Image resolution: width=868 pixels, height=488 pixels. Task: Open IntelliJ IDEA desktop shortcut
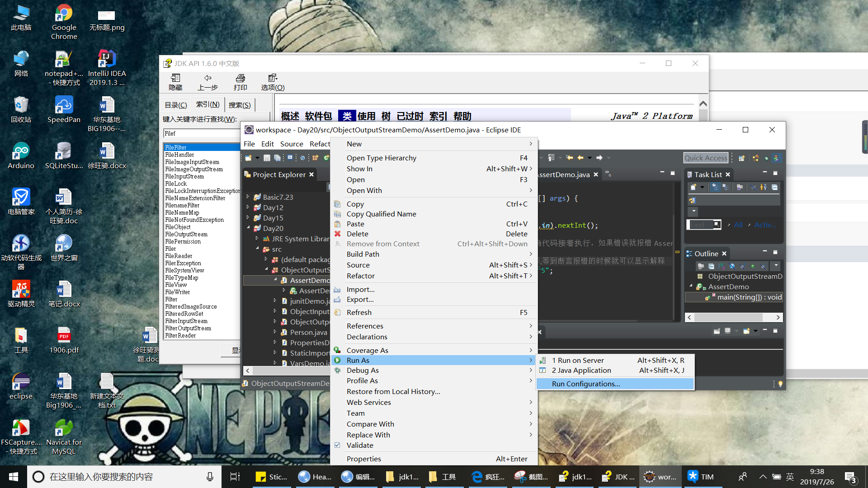coord(107,68)
